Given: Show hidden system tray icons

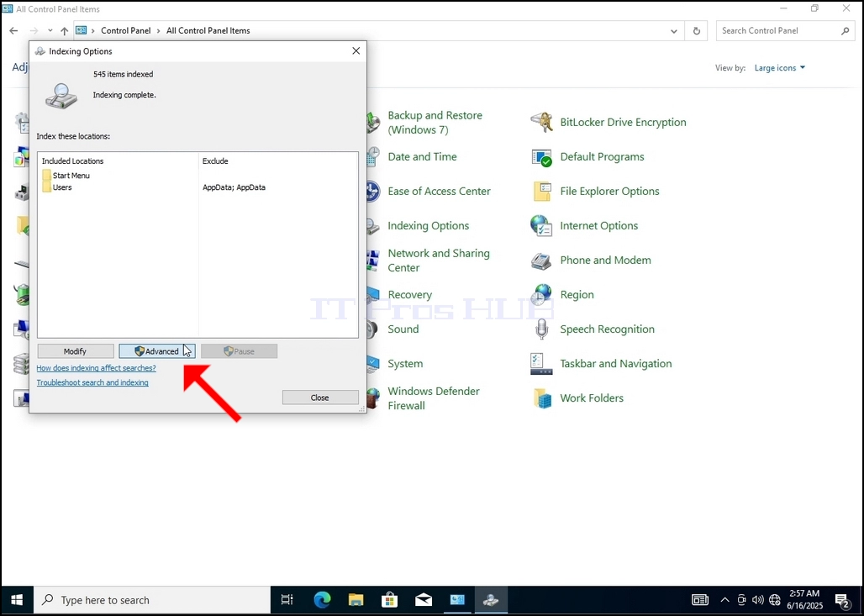Looking at the screenshot, I should point(725,600).
